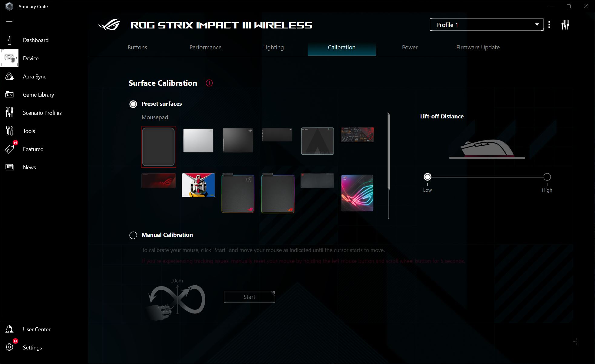595x364 pixels.
Task: Open Scenario Profiles sliders icon
Action: 9,112
